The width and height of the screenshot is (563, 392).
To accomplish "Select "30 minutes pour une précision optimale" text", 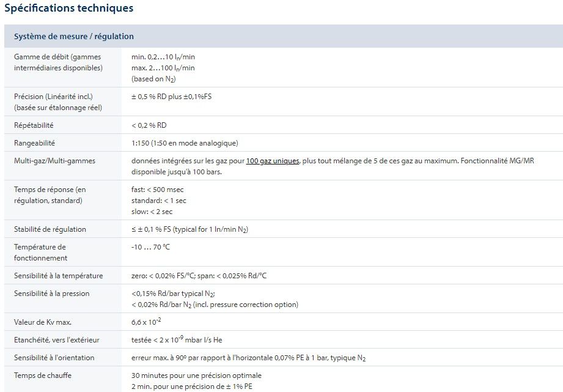I will coord(196,375).
